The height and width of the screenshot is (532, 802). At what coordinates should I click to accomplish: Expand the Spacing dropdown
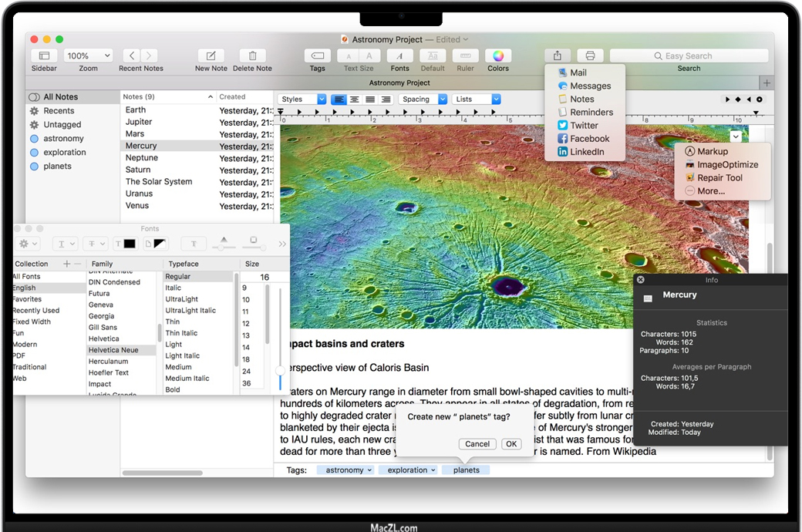(x=423, y=99)
